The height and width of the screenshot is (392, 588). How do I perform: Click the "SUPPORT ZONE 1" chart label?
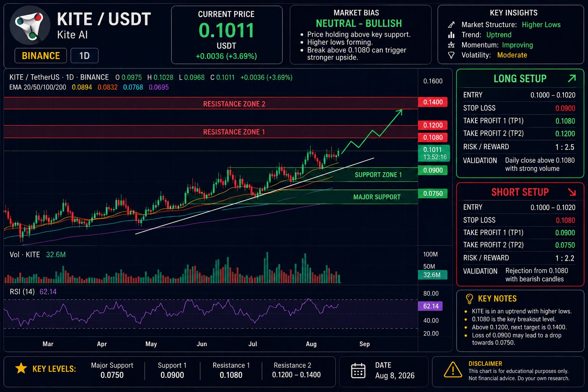point(378,175)
